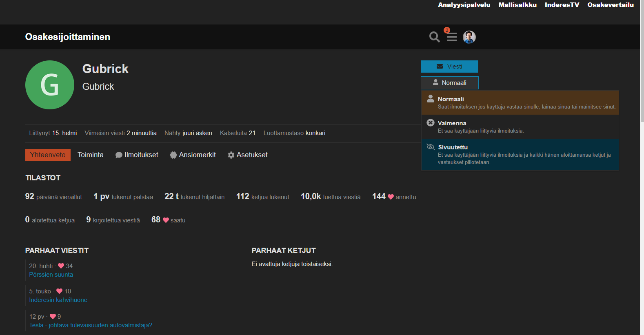Open the hamburger menu with notification badge
644x335 pixels.
tap(451, 37)
